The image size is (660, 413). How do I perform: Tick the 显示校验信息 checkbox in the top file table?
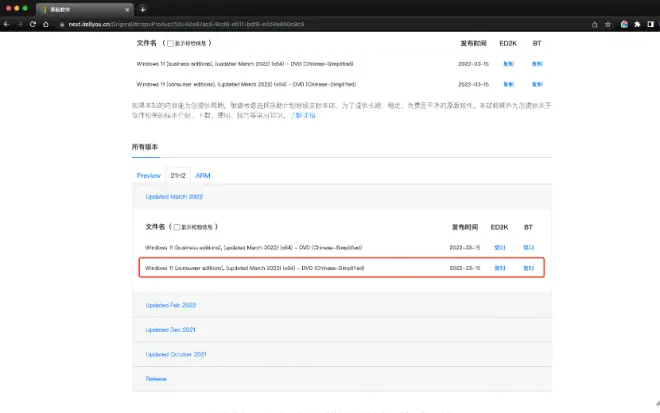170,43
